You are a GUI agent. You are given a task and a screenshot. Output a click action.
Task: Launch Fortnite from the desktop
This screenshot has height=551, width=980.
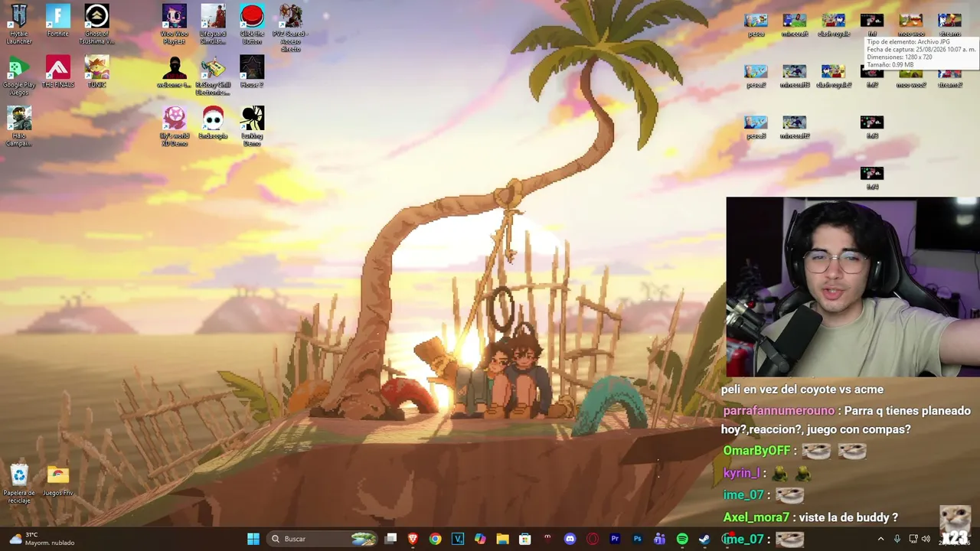click(57, 21)
